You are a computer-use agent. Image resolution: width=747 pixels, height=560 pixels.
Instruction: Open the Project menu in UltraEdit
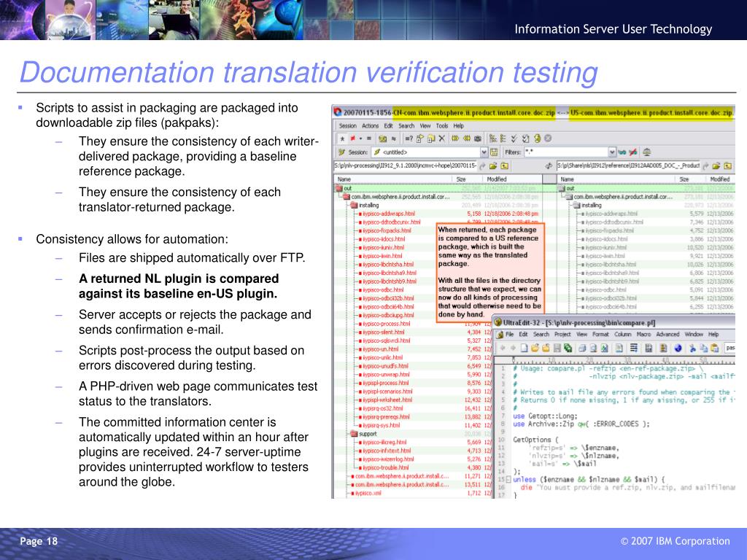pos(562,334)
